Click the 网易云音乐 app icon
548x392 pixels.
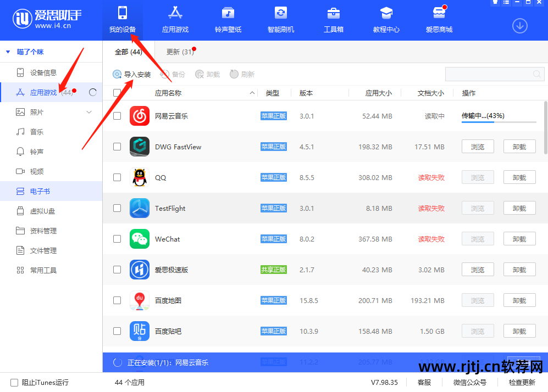click(x=140, y=116)
